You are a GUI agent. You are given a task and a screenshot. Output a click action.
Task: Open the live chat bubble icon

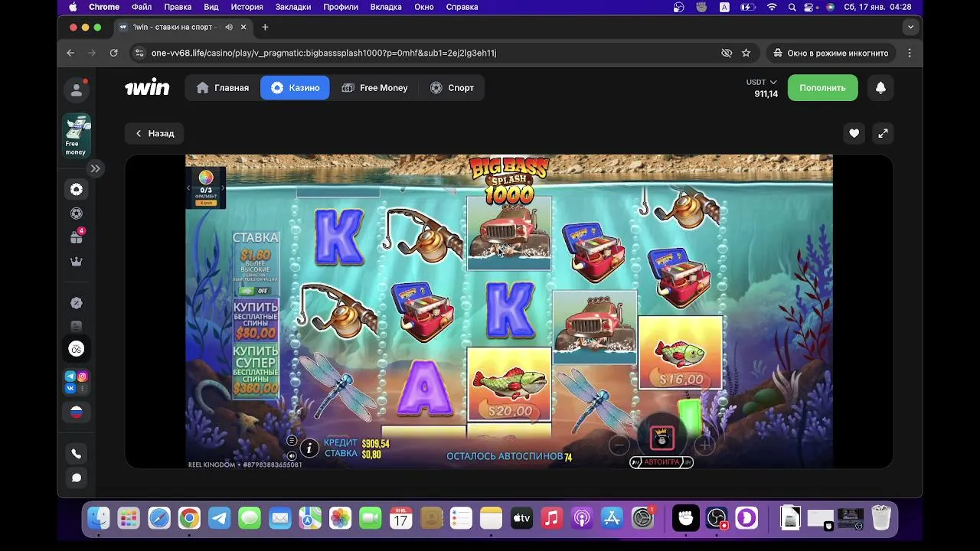77,478
